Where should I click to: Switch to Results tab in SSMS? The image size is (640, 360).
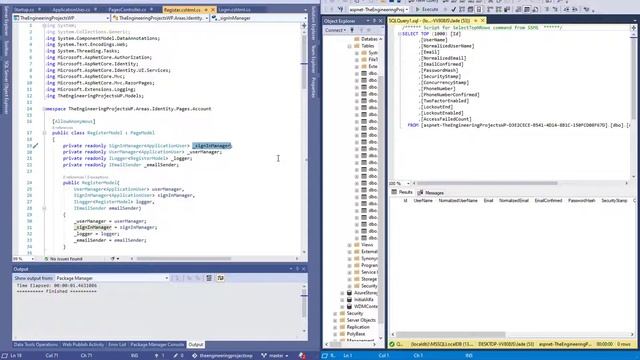[402, 192]
